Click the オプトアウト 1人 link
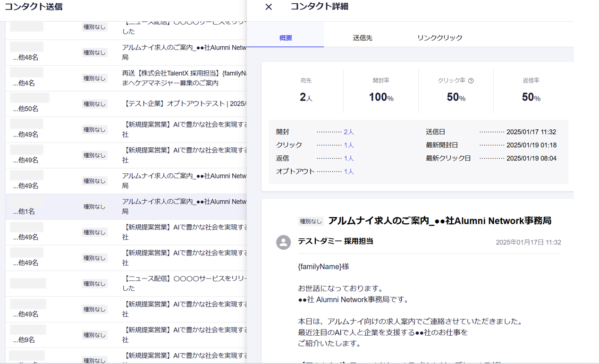This screenshot has width=599, height=364. tap(348, 172)
